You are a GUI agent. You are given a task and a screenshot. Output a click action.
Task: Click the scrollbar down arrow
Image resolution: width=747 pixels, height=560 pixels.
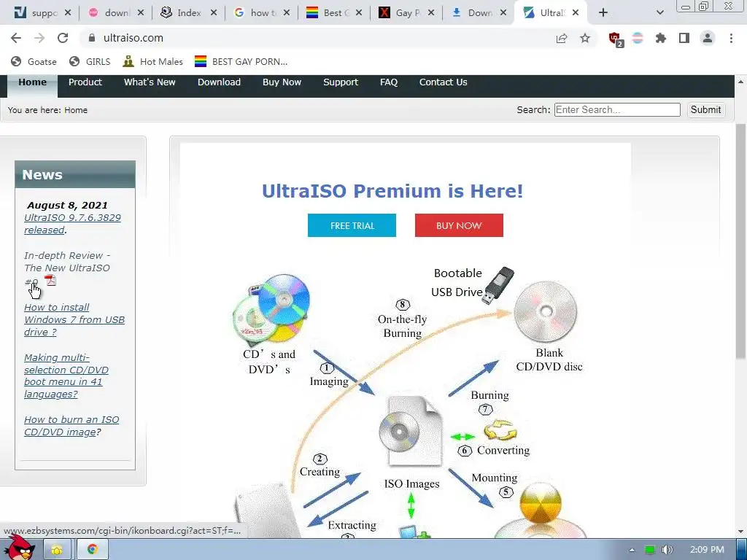coord(740,532)
